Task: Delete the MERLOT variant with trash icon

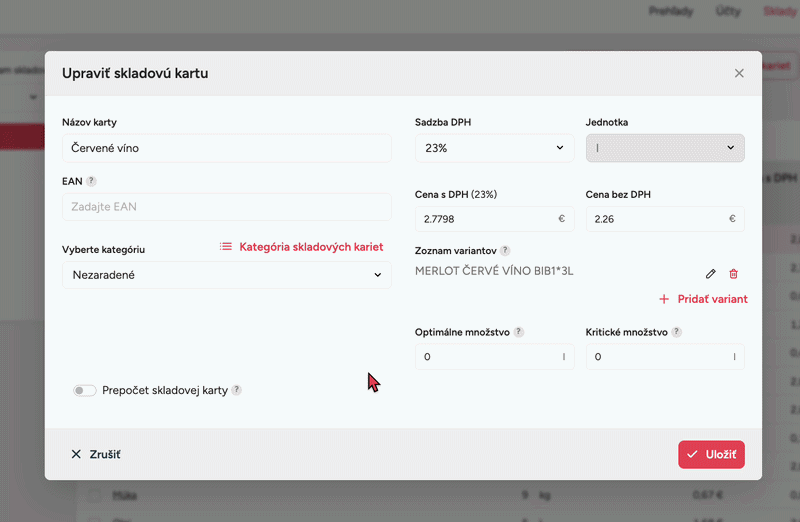Action: coord(733,274)
